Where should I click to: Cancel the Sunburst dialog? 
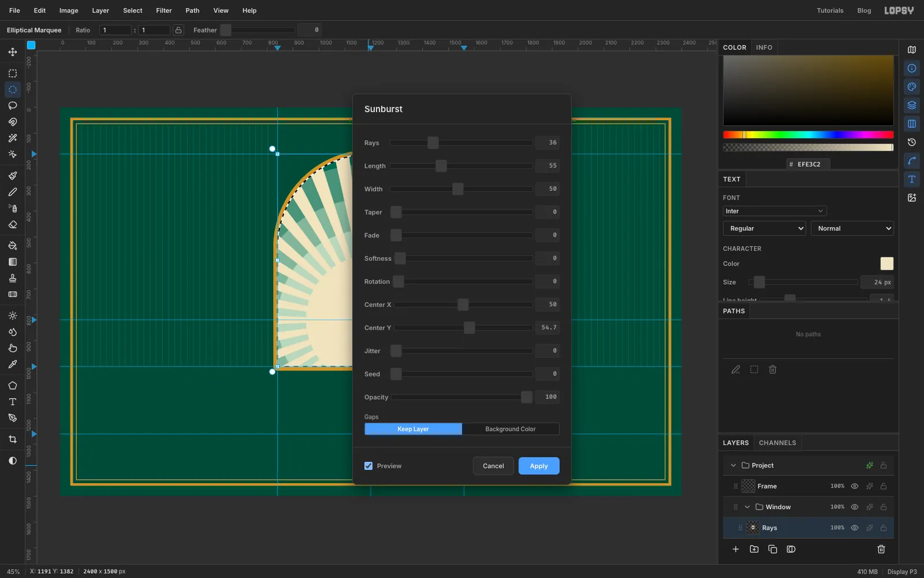pyautogui.click(x=493, y=466)
